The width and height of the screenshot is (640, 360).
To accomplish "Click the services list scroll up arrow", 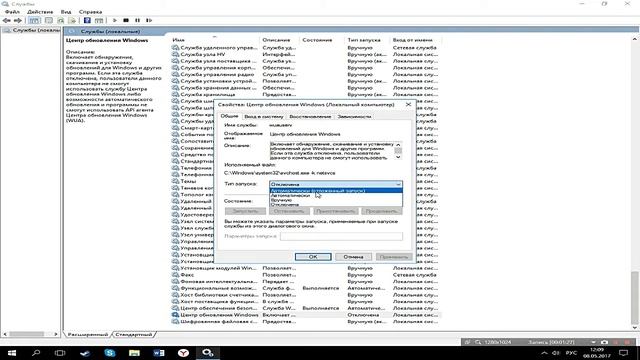I will point(635,39).
